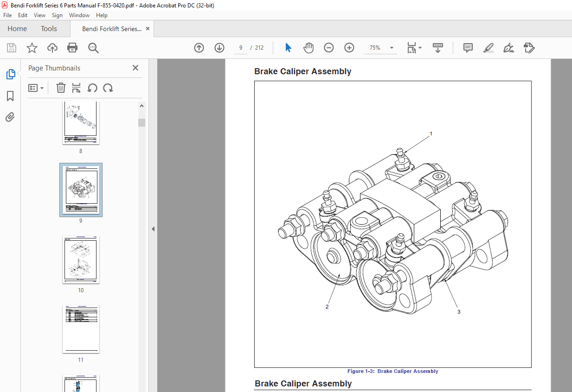This screenshot has height=392, width=572.
Task: Open the View menu
Action: tap(40, 15)
